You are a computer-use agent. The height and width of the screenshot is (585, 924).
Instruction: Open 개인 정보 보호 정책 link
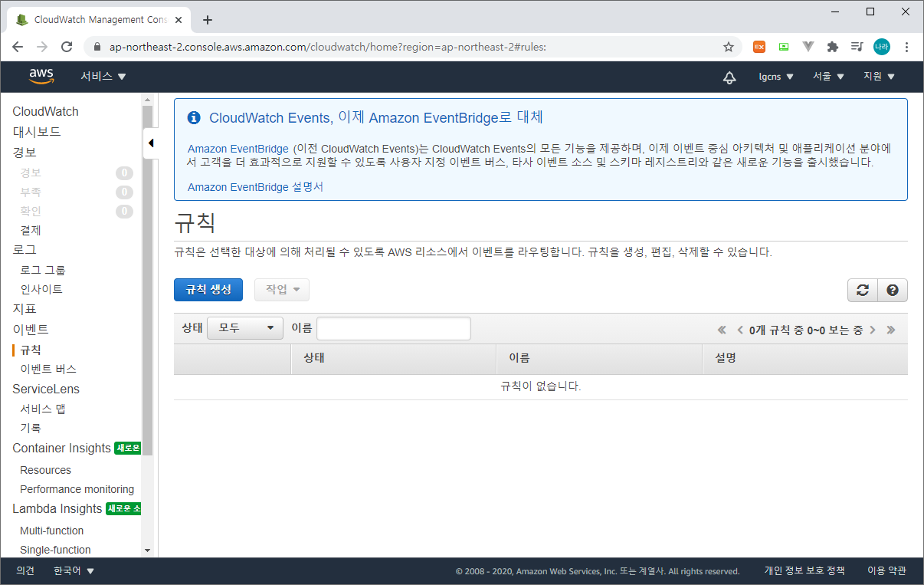point(804,570)
